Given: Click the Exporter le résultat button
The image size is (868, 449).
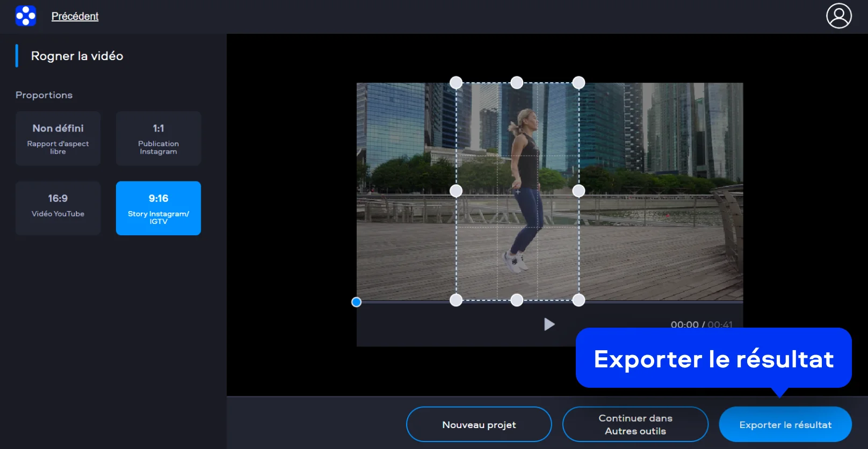Looking at the screenshot, I should (785, 424).
